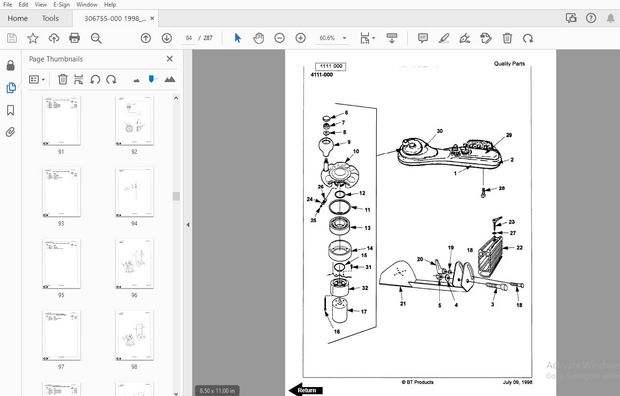Zoom out with the minus icon
620x396 pixels.
point(280,38)
